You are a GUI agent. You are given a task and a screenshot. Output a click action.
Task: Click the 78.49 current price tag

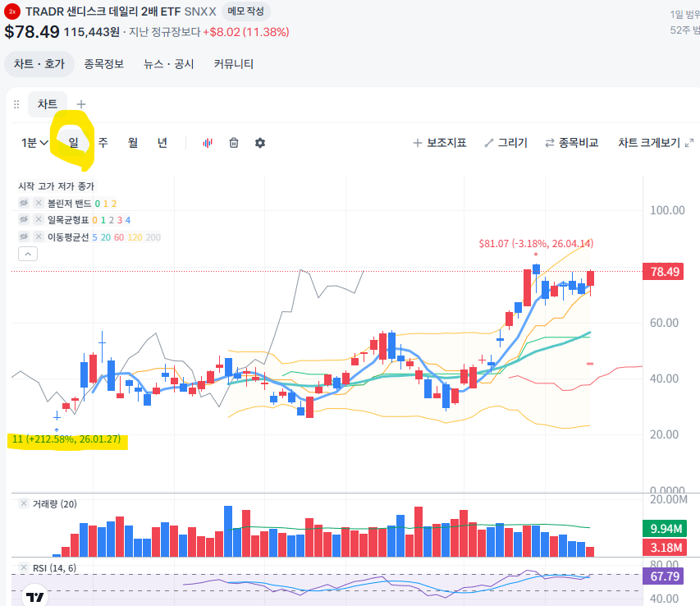[x=663, y=272]
